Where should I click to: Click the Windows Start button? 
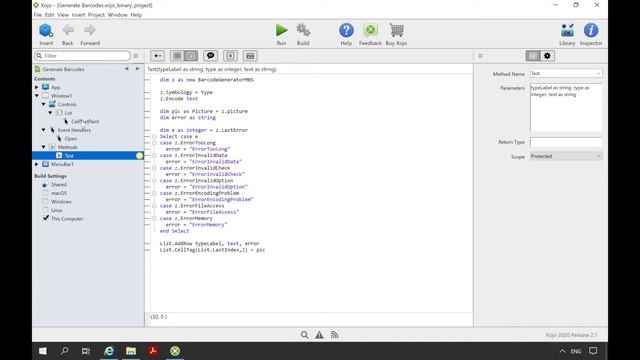tap(42, 351)
